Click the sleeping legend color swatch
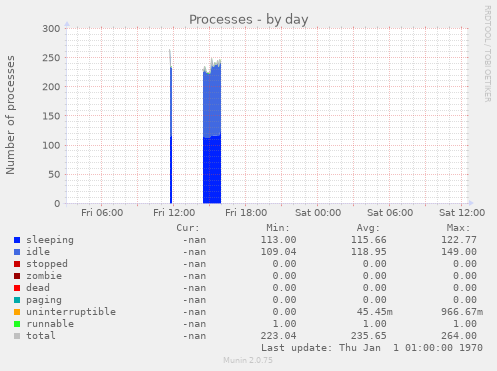The height and width of the screenshot is (371, 497). [x=17, y=240]
